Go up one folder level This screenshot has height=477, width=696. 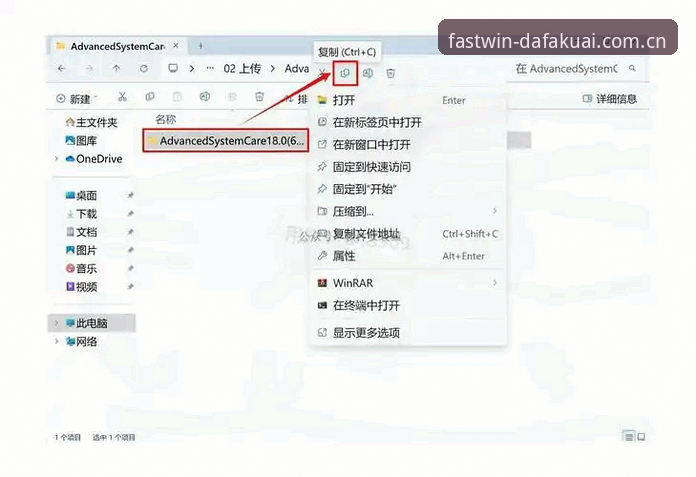coord(116,68)
